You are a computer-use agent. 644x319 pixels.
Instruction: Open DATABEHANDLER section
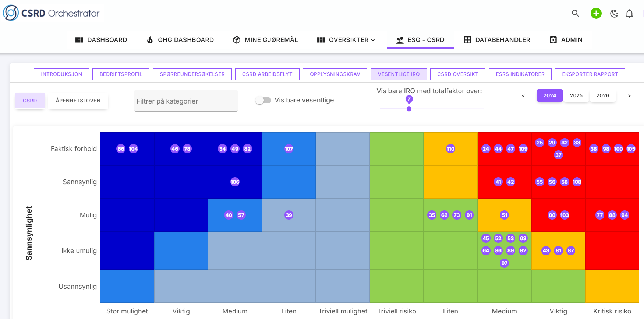[497, 40]
